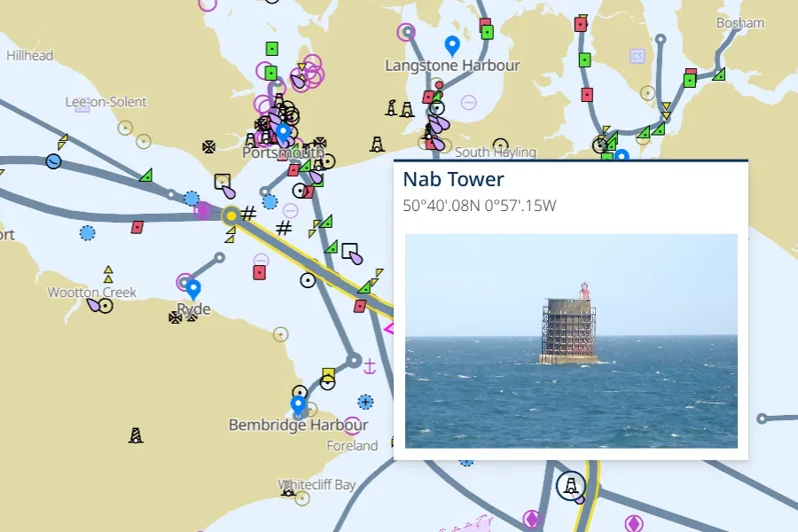Click the blue pin above Langstone Harbour

pyautogui.click(x=452, y=44)
